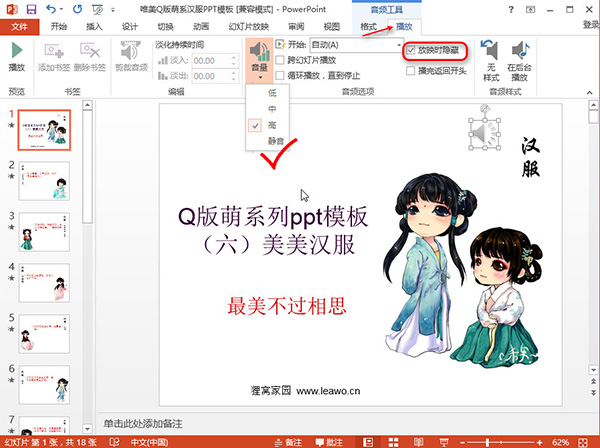Image resolution: width=600 pixels, height=448 pixels.
Task: Uncheck 放映时隐藏 checkbox
Action: [411, 50]
